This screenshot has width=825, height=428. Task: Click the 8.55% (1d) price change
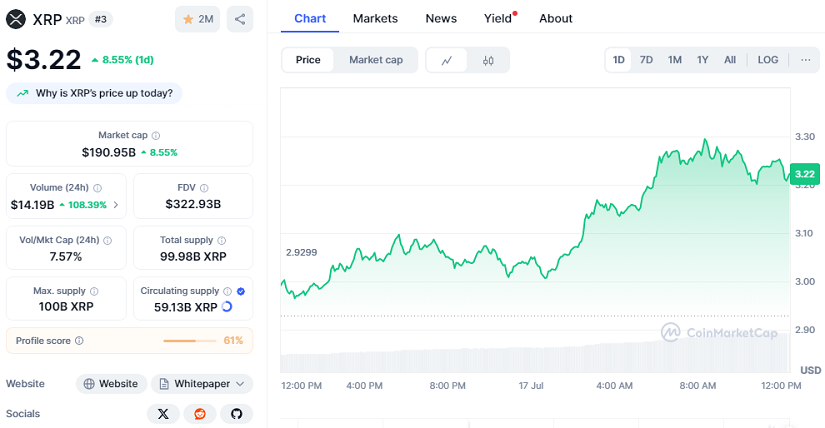(x=123, y=60)
